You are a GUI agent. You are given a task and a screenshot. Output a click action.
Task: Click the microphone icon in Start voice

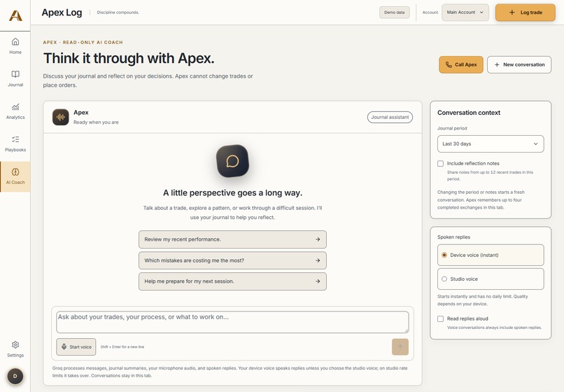click(x=64, y=346)
